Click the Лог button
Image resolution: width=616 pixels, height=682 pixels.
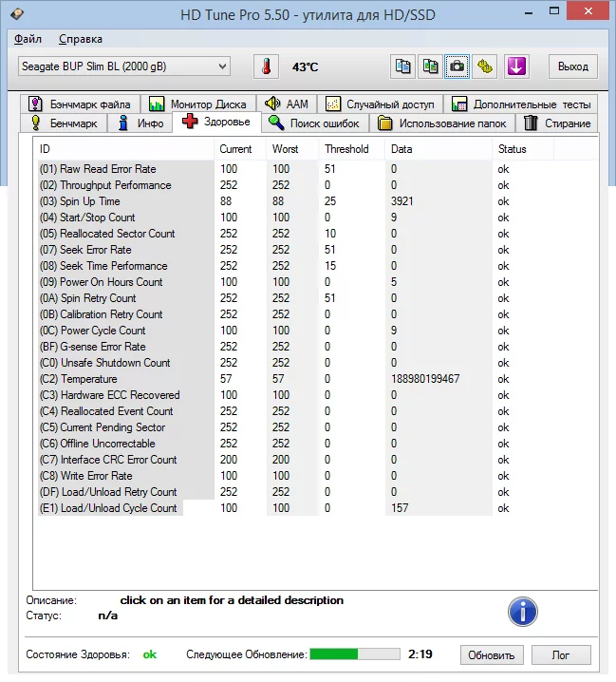tap(561, 654)
